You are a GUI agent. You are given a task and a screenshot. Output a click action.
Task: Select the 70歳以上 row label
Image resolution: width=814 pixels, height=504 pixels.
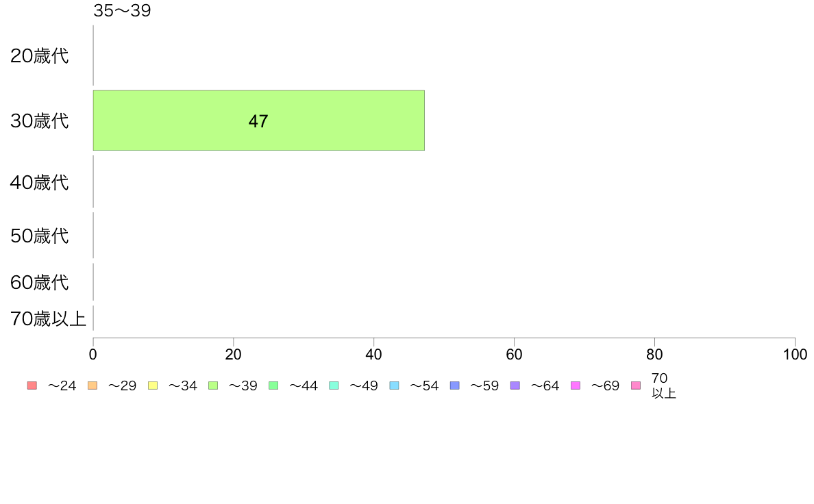(48, 318)
